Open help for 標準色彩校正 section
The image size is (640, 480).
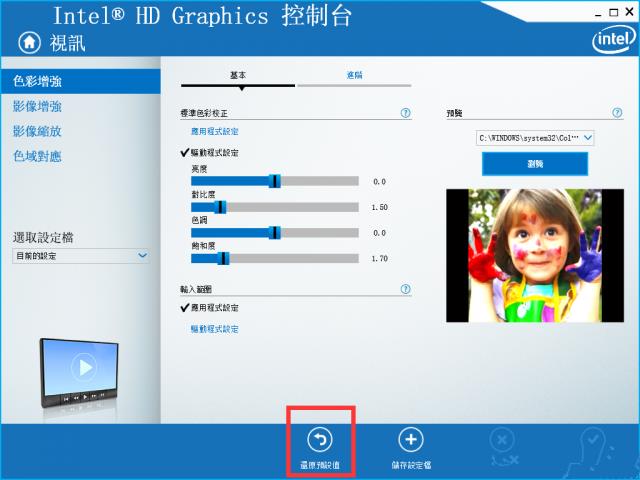(x=405, y=113)
